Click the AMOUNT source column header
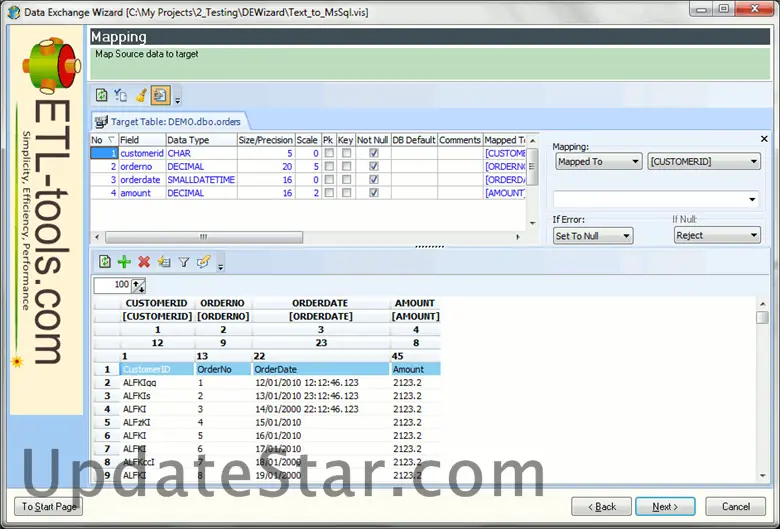 [415, 303]
